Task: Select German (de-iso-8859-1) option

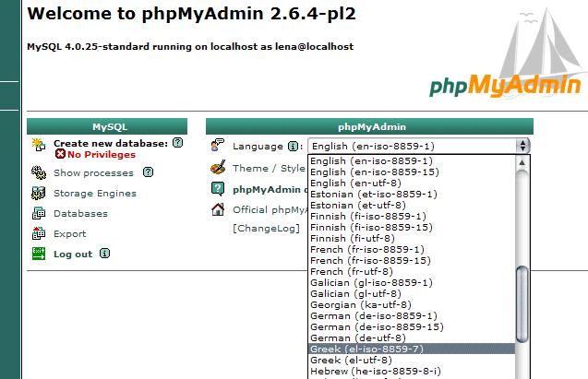Action: click(x=412, y=315)
